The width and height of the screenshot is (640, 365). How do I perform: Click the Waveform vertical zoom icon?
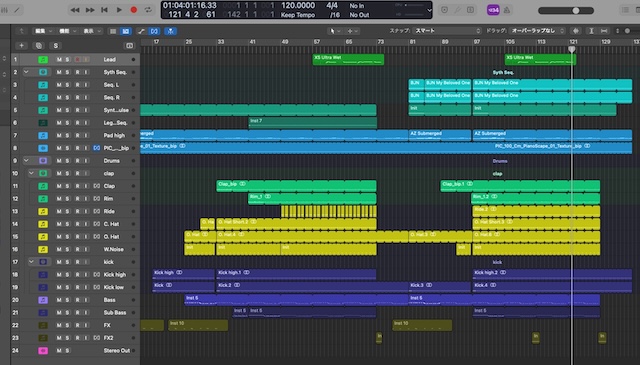coord(576,31)
